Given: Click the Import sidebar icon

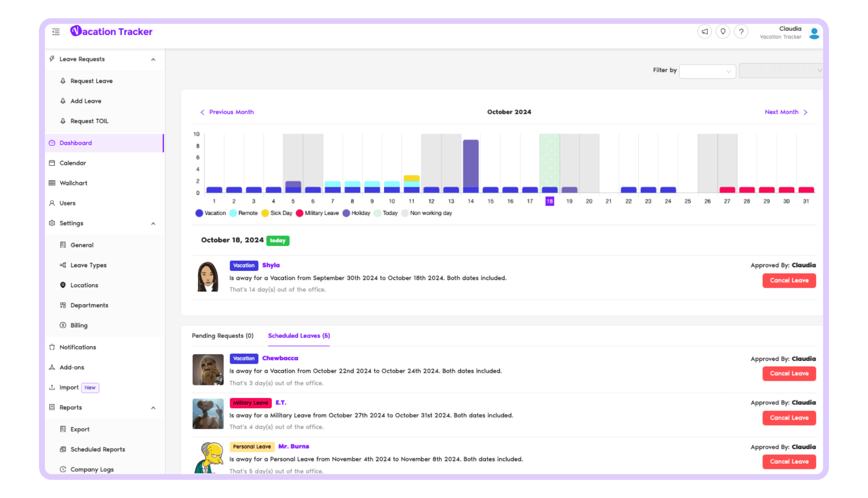Looking at the screenshot, I should click(x=53, y=387).
